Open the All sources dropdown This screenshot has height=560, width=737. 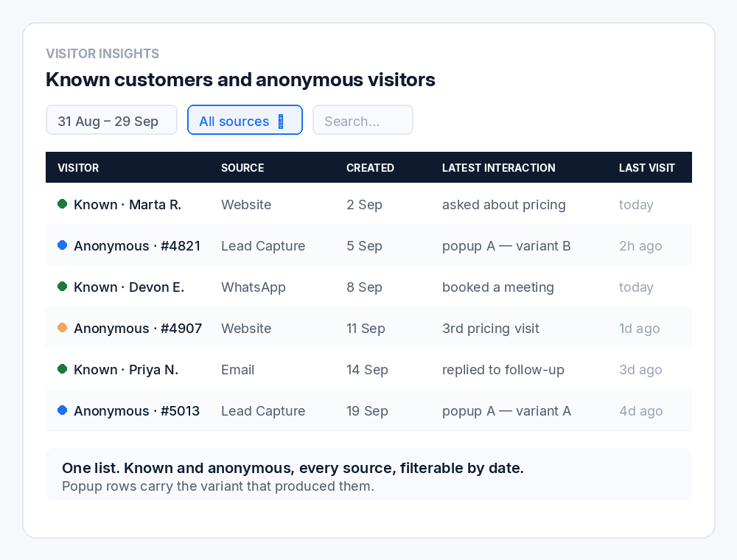click(245, 120)
